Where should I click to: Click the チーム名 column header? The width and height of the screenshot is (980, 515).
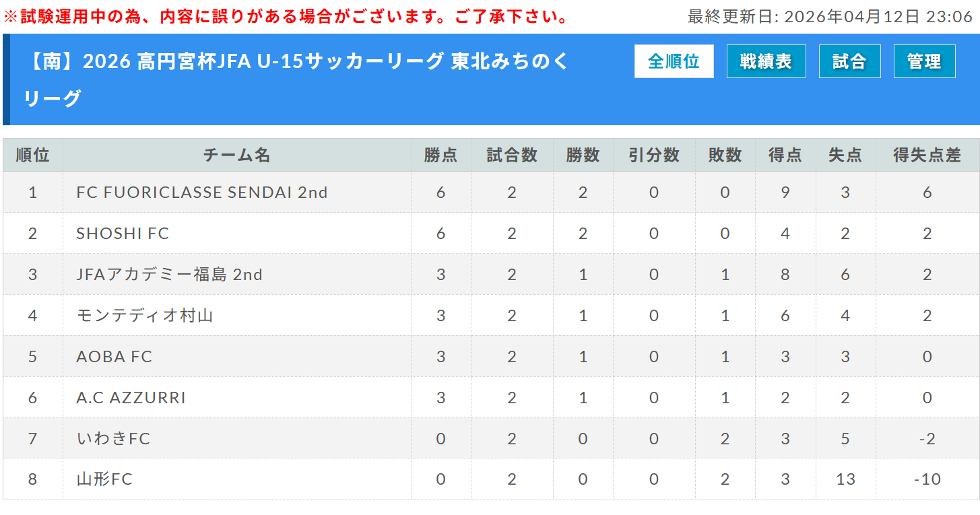point(236,156)
